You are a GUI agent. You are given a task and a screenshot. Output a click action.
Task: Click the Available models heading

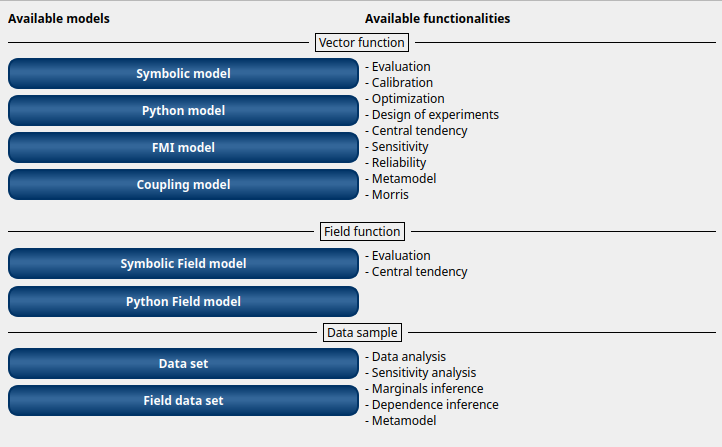(59, 18)
